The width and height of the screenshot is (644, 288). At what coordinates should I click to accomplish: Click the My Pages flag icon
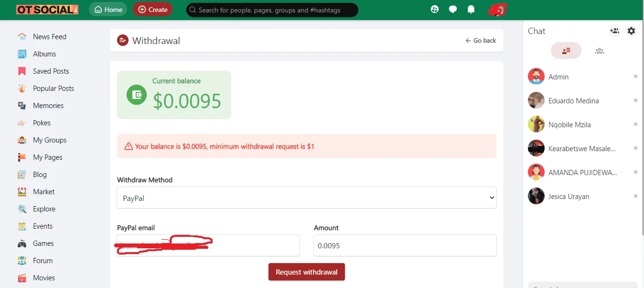click(x=22, y=157)
